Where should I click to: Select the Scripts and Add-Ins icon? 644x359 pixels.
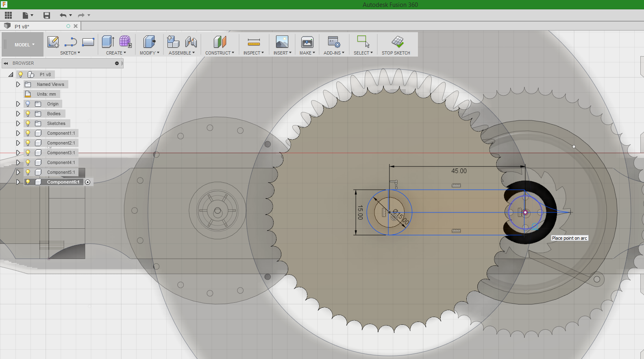334,42
